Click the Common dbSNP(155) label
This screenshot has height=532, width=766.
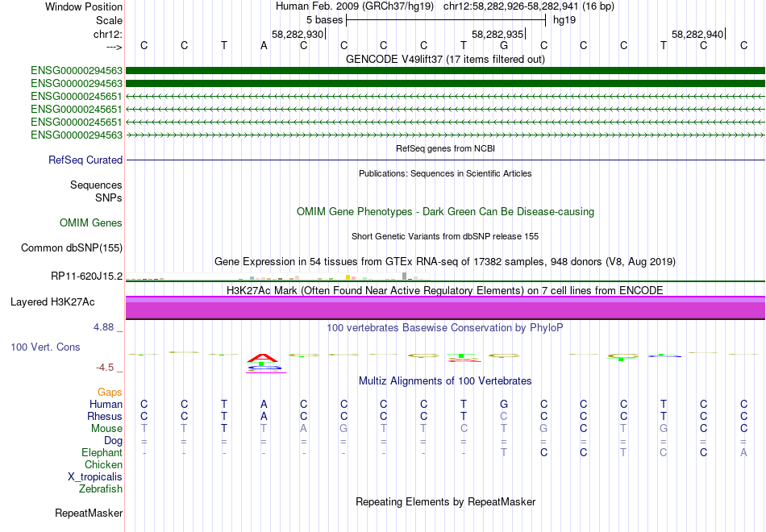[x=72, y=247]
